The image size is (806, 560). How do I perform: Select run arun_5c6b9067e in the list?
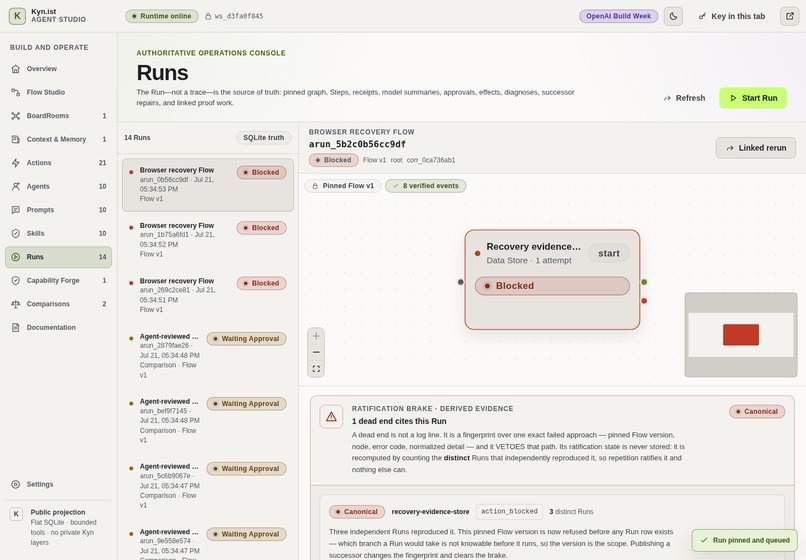point(208,486)
